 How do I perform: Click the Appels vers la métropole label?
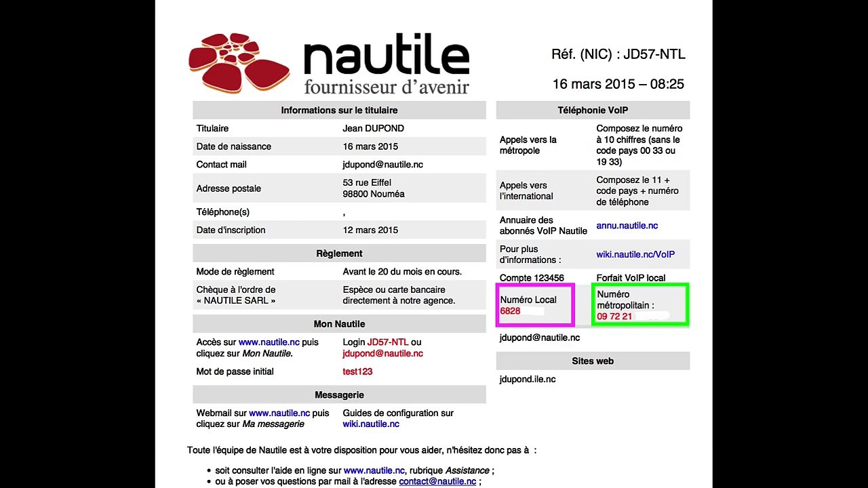click(x=528, y=145)
